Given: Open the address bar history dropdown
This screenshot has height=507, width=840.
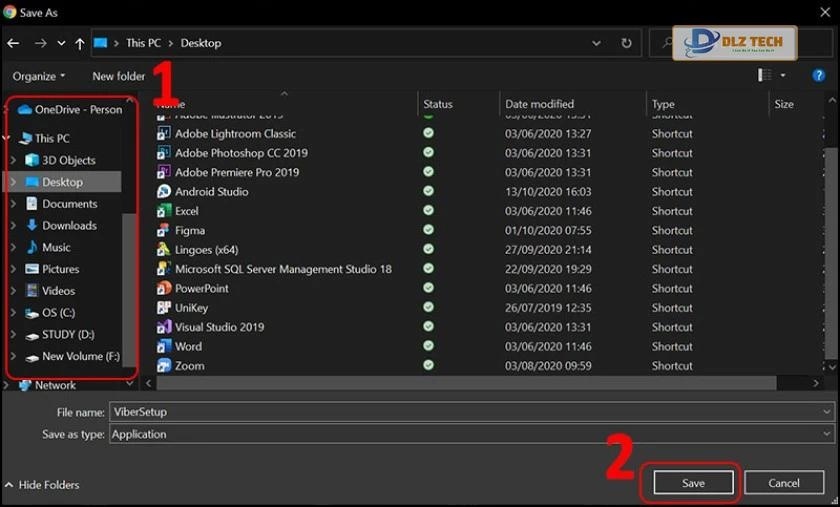Looking at the screenshot, I should pos(596,43).
